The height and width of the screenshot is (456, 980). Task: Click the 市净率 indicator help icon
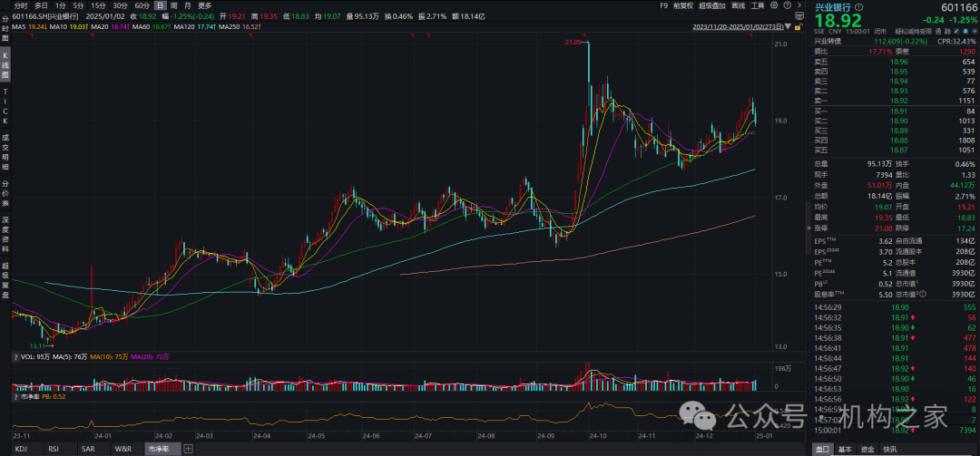pos(16,396)
